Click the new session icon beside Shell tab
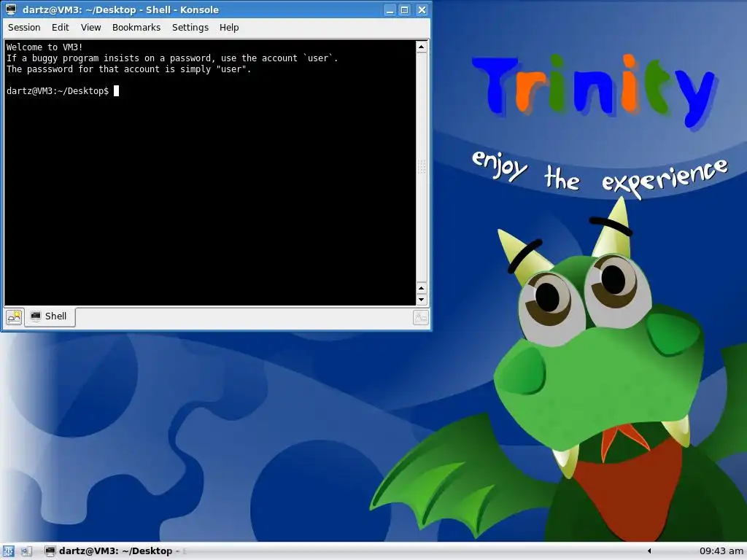747x560 pixels. [x=14, y=317]
